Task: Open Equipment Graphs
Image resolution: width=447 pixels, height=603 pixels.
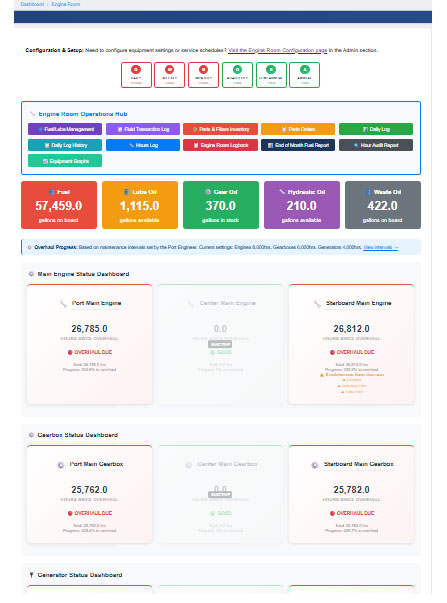Action: tap(65, 161)
